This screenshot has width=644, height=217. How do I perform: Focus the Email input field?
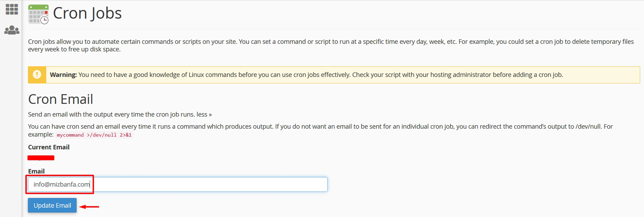pyautogui.click(x=178, y=184)
